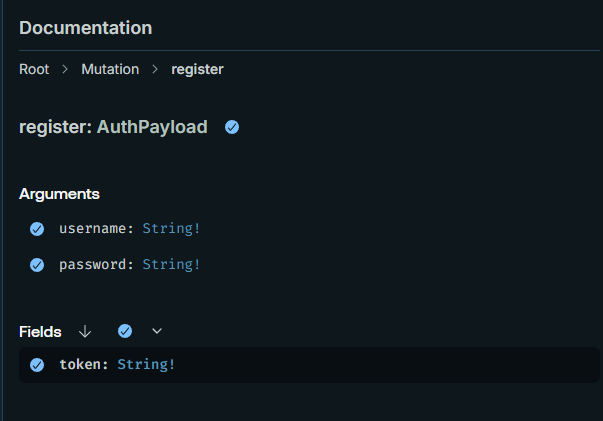This screenshot has width=603, height=421.
Task: Open the String! type of token
Action: click(146, 364)
